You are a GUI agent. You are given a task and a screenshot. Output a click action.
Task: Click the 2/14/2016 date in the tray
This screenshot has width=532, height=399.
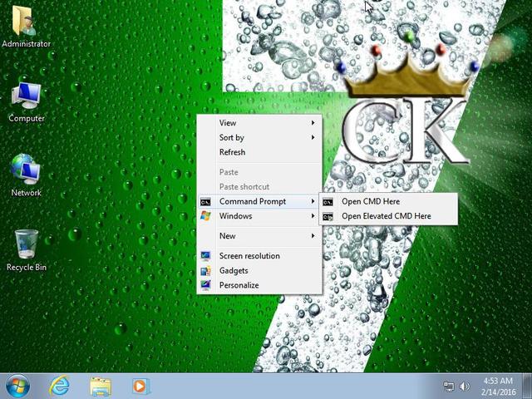pyautogui.click(x=498, y=392)
